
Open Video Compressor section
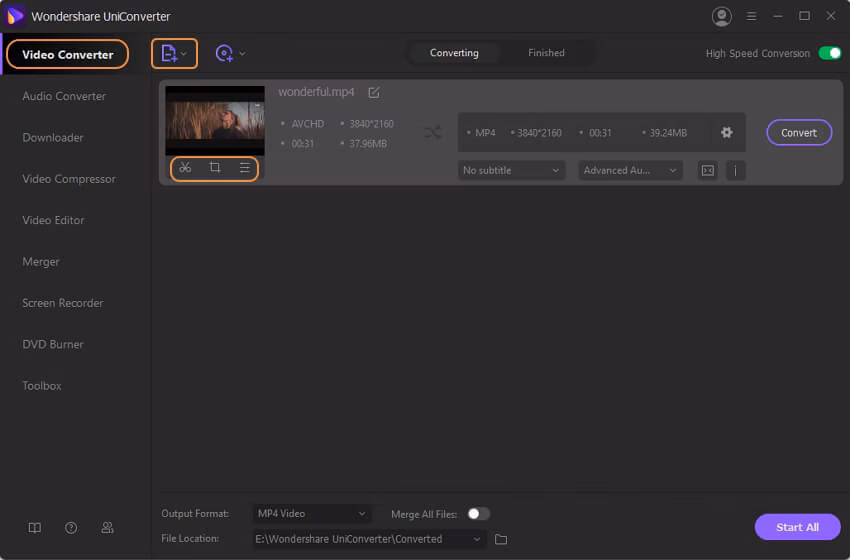69,179
